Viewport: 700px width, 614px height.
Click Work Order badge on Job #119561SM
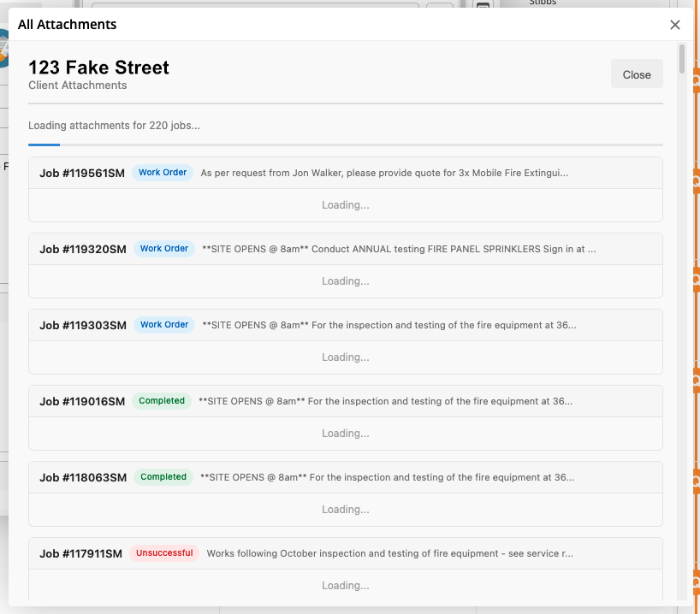click(163, 173)
